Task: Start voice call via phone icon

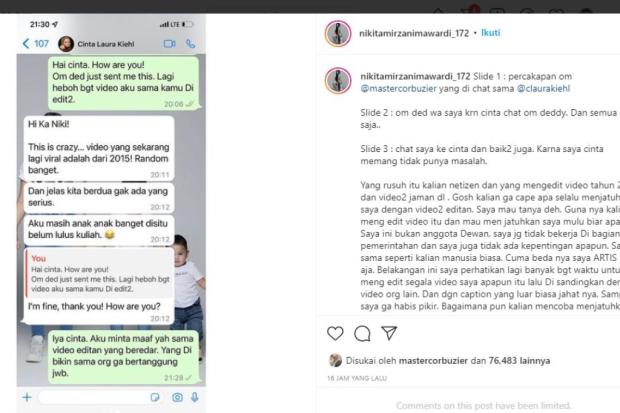Action: (191, 44)
